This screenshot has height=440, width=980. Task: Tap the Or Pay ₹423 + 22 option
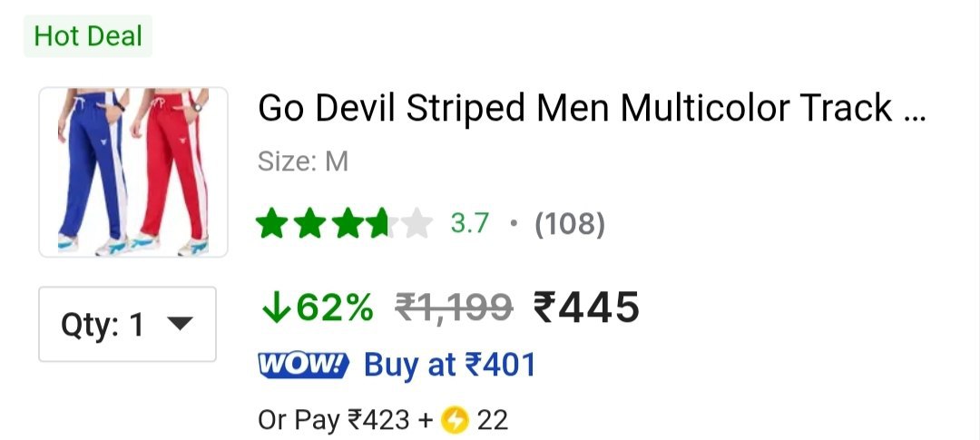pyautogui.click(x=383, y=420)
